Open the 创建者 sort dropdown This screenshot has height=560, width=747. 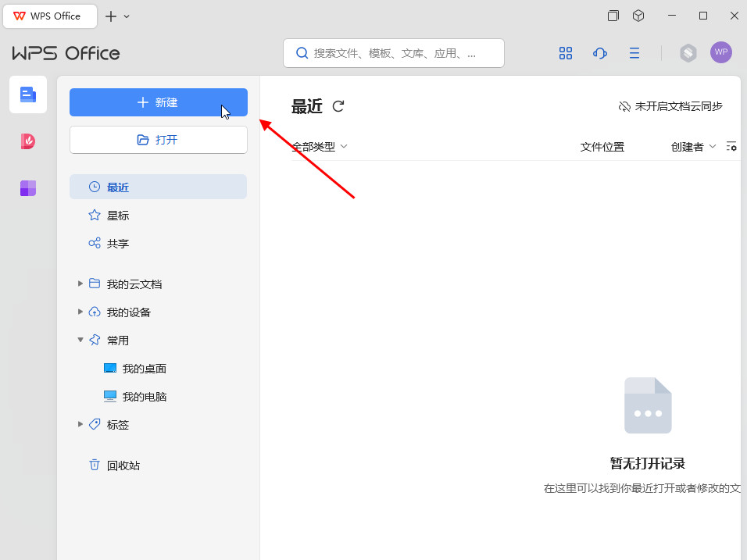(693, 147)
